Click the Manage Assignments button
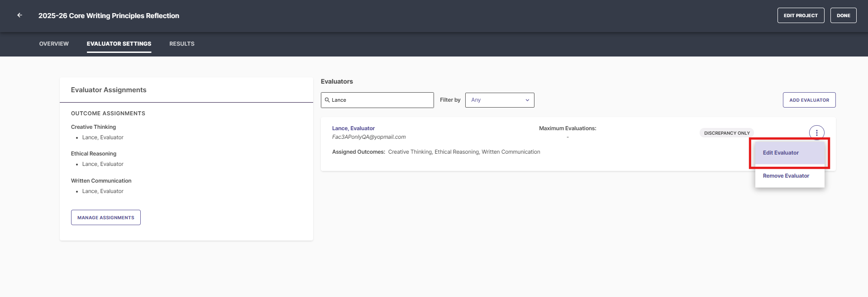 click(106, 217)
